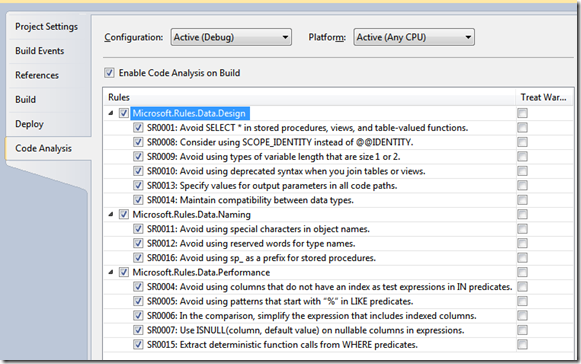Select the Microsoft.Rules.Data.Performance tree label
This screenshot has width=581, height=364.
(201, 272)
